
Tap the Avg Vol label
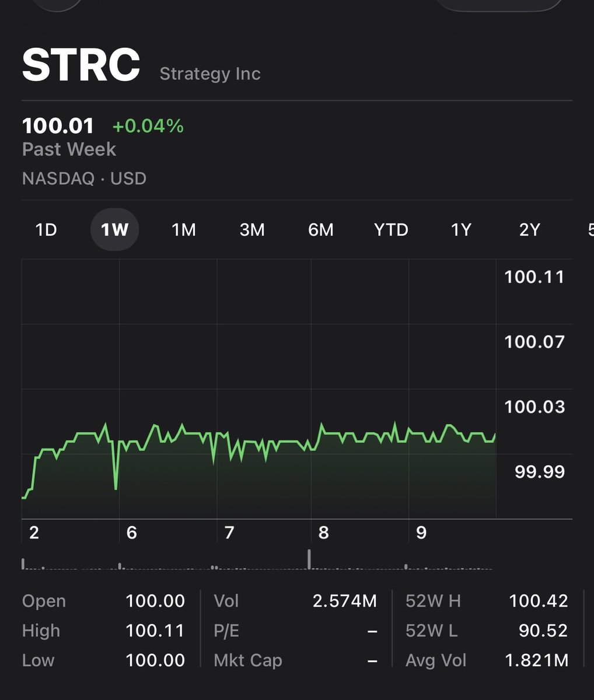[x=436, y=660]
